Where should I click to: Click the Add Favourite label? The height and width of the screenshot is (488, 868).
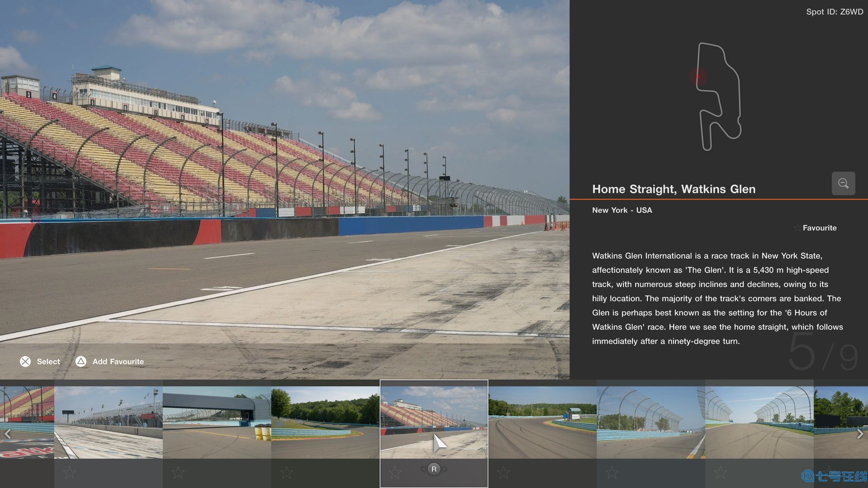[118, 361]
